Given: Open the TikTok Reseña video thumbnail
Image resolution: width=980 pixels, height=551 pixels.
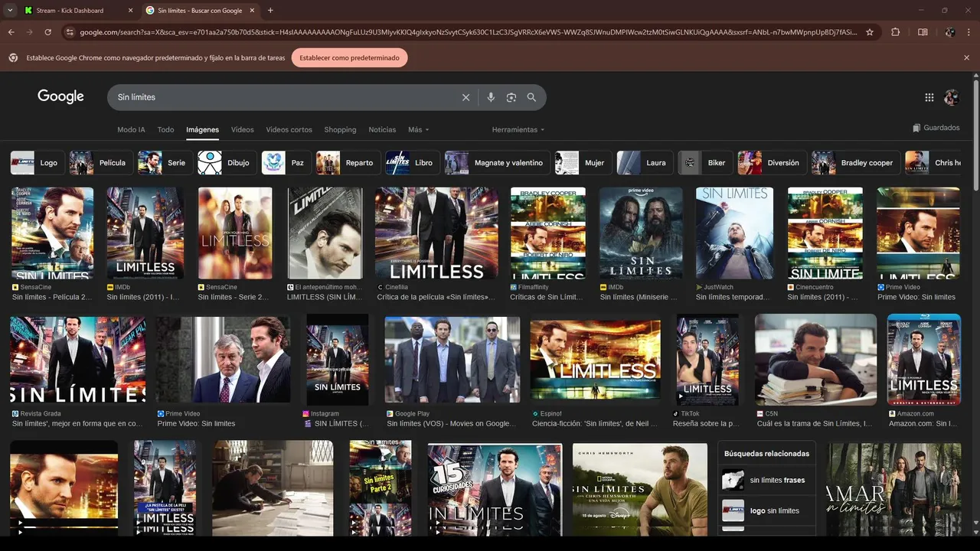Looking at the screenshot, I should pos(707,360).
